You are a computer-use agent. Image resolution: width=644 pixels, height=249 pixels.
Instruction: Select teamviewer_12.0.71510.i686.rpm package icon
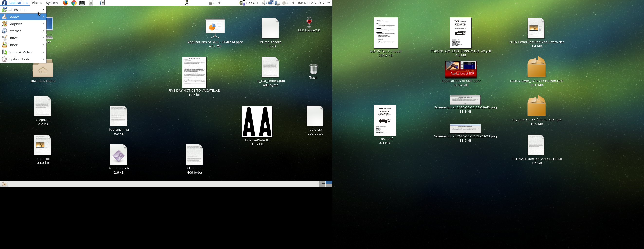click(536, 67)
